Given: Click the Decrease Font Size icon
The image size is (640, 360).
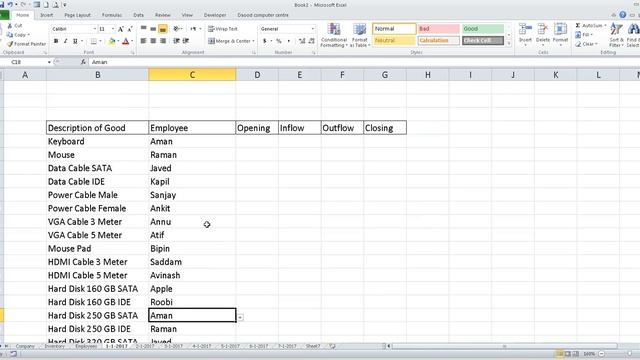Looking at the screenshot, I should (x=130, y=29).
